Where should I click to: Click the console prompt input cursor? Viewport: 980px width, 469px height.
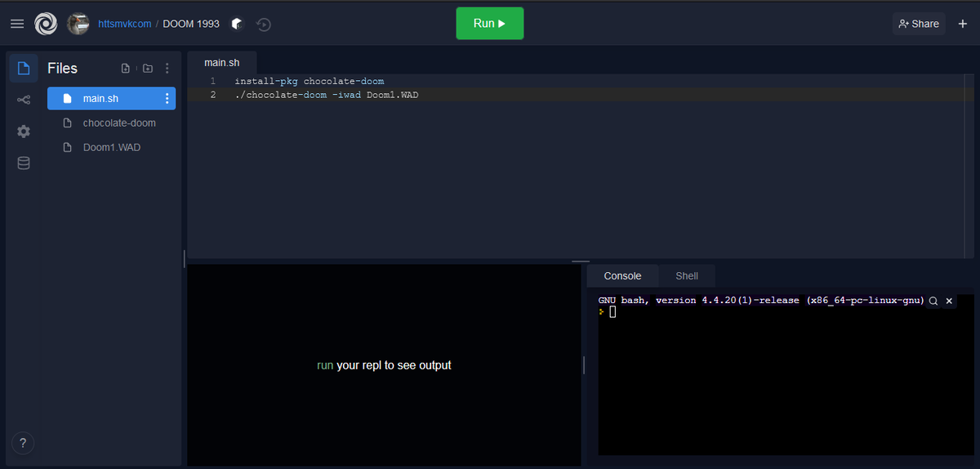[612, 312]
